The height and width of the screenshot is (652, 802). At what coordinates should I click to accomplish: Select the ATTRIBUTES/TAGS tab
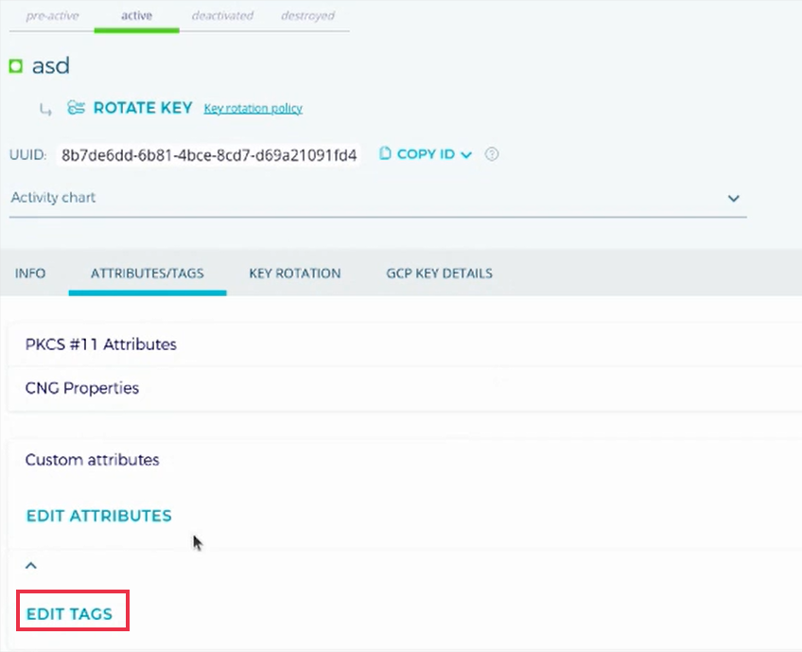pos(147,273)
